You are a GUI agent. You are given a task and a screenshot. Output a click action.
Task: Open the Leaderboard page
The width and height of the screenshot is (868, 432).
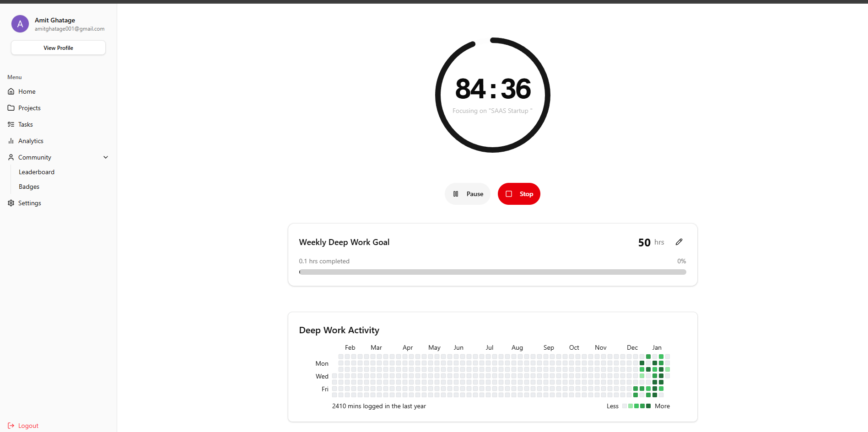click(x=37, y=172)
